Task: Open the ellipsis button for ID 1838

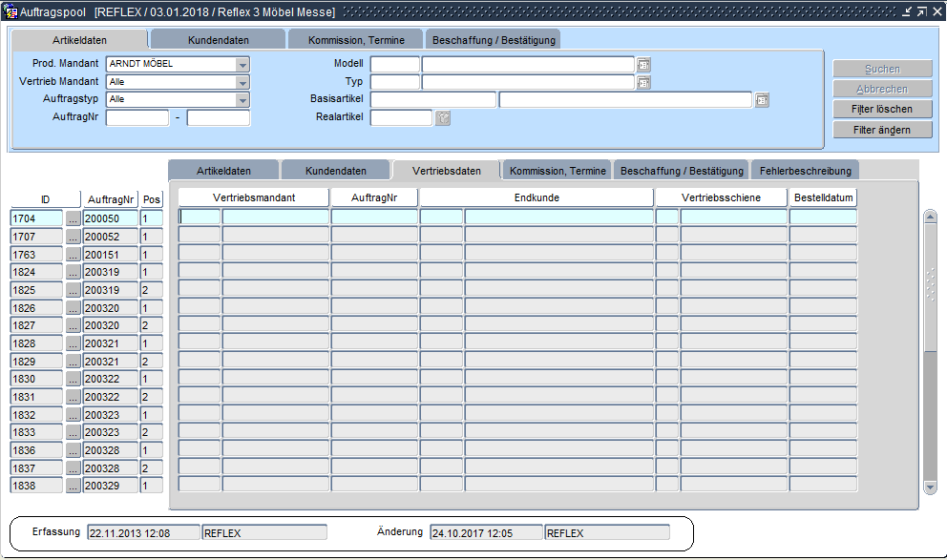Action: point(74,486)
